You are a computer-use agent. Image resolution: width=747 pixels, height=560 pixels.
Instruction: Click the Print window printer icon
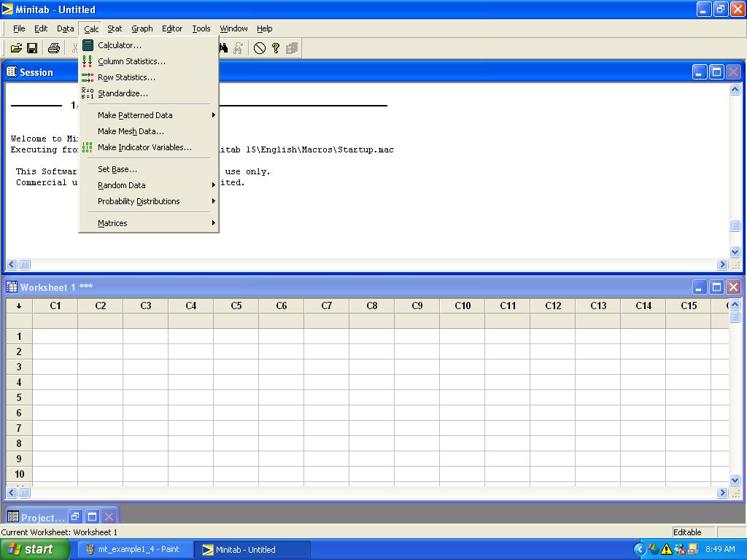point(53,48)
